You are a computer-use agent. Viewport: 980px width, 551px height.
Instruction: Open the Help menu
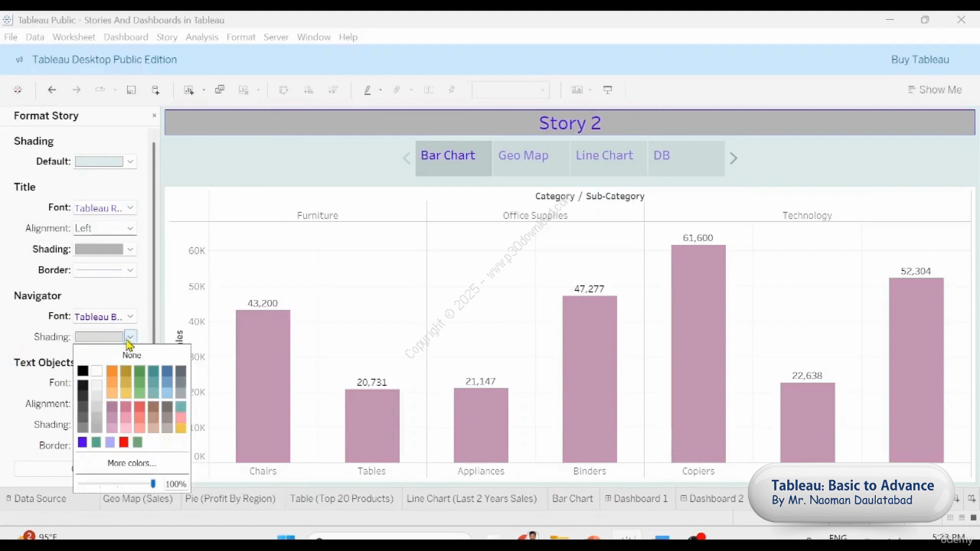(348, 37)
